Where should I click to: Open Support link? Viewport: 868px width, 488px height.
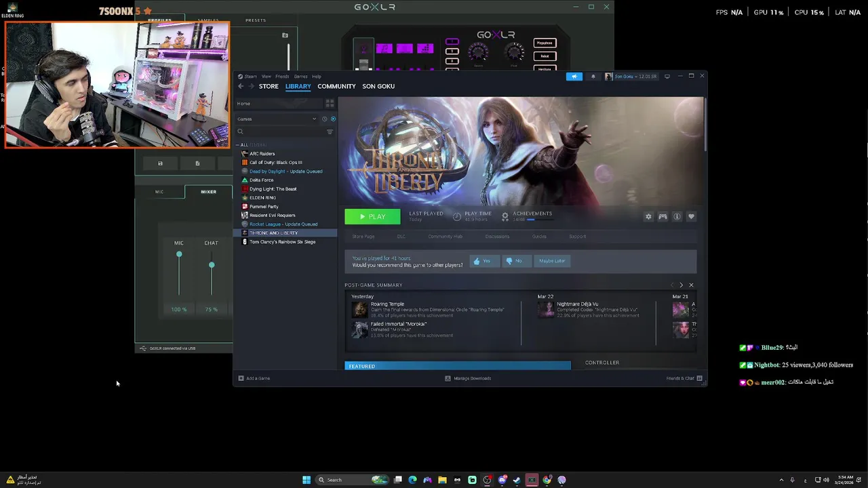click(x=577, y=237)
